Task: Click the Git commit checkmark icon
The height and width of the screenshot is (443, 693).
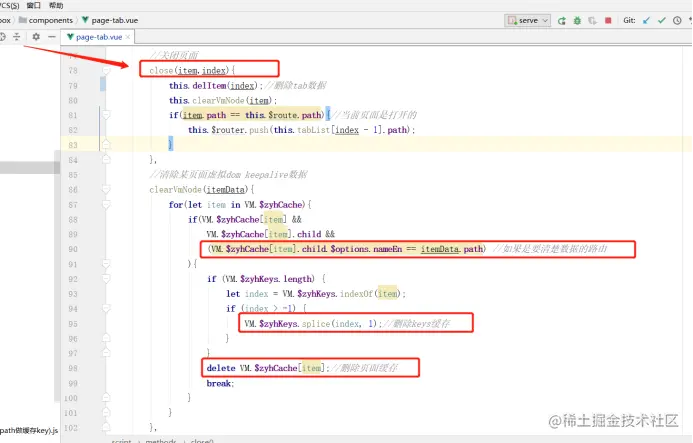Action: [x=662, y=20]
